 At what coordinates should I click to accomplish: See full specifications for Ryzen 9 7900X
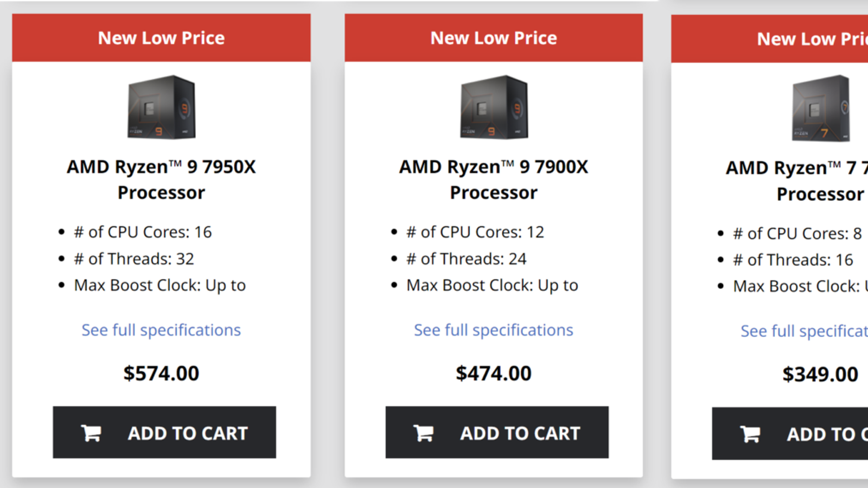[x=494, y=330]
